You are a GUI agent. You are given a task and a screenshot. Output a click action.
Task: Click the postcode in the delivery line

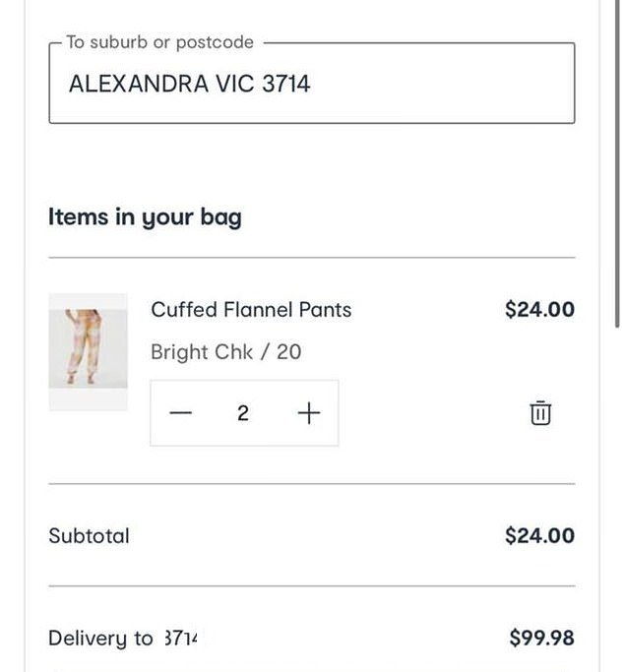[180, 639]
